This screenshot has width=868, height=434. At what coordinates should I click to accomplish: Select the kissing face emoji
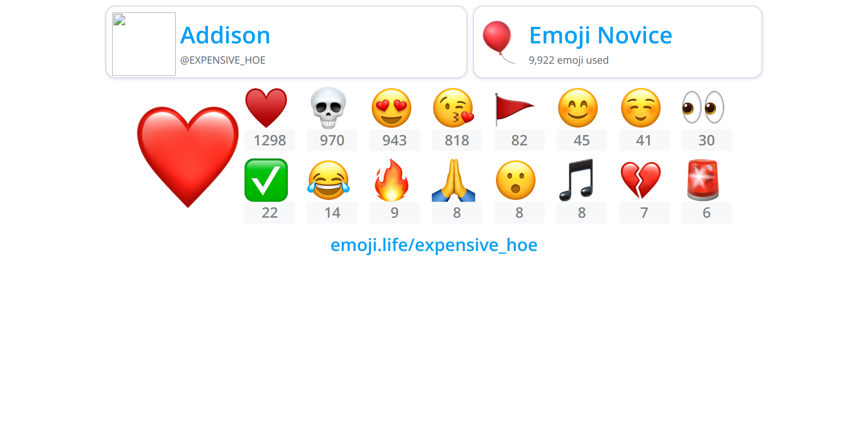454,108
